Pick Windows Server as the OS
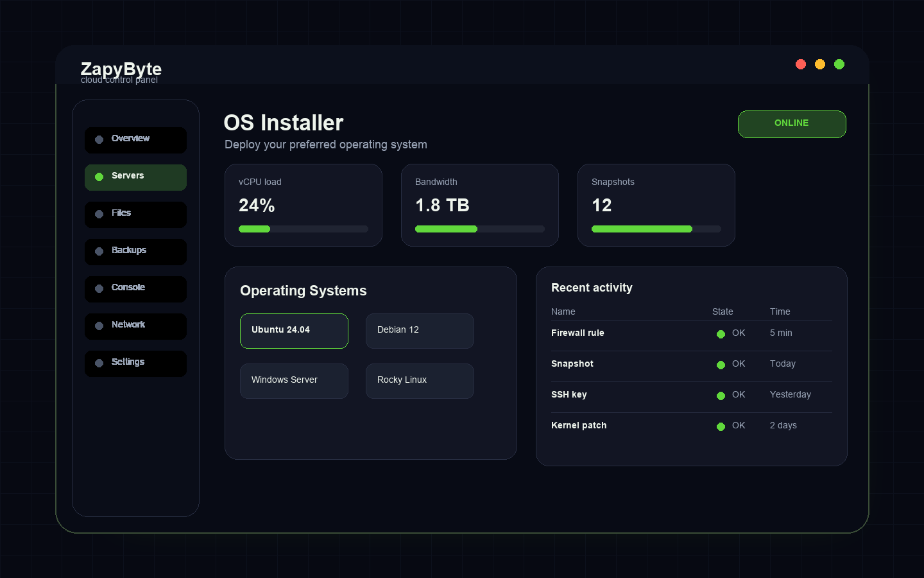This screenshot has width=924, height=578. pos(294,381)
